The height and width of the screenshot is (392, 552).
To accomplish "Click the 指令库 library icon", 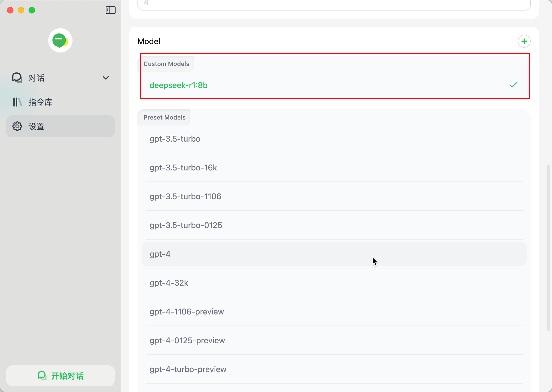I will 17,102.
